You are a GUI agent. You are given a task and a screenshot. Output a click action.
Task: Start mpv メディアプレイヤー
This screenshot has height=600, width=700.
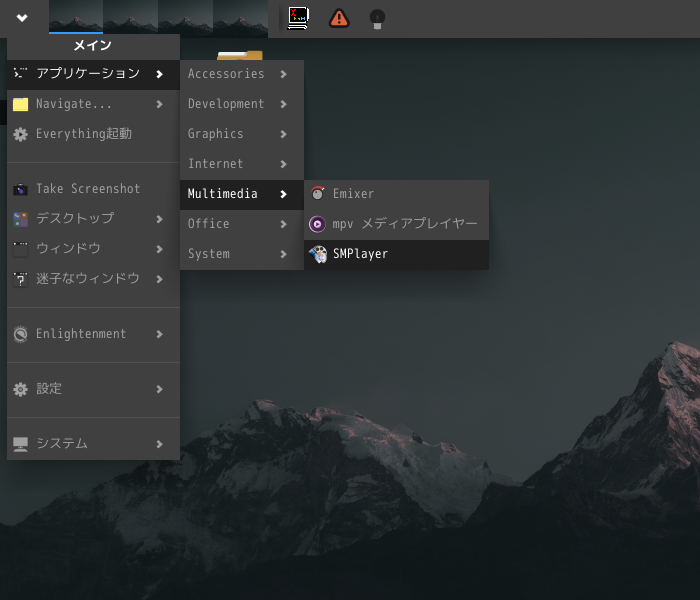[396, 224]
